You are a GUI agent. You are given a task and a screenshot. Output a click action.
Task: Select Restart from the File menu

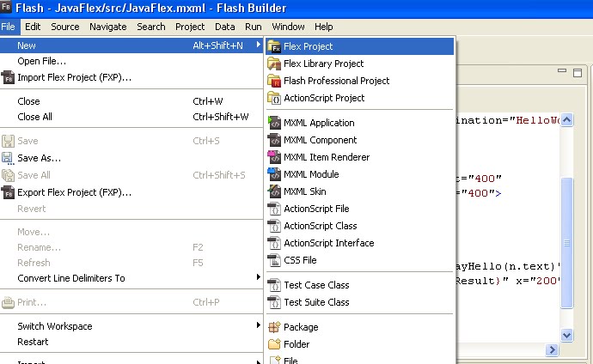131,342
